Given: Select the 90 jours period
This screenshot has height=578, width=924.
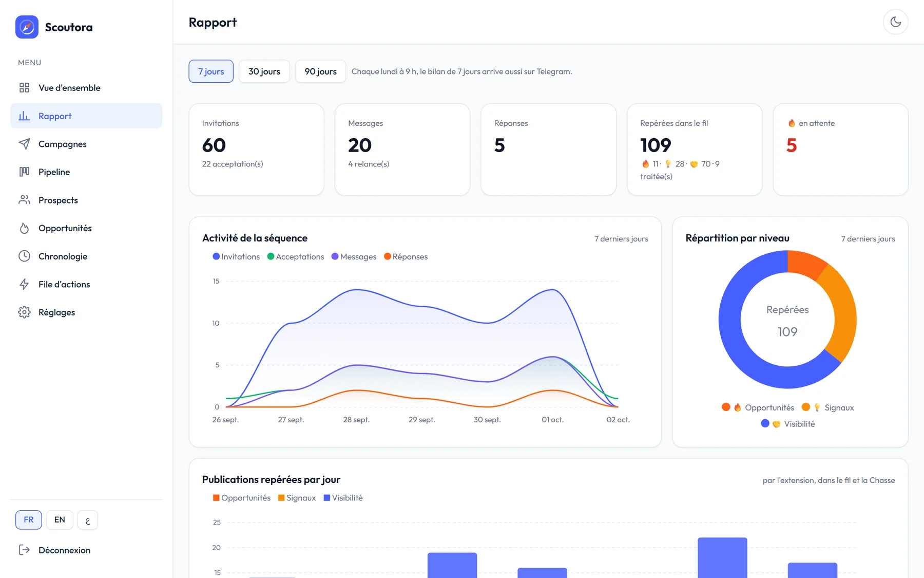Looking at the screenshot, I should pyautogui.click(x=320, y=71).
